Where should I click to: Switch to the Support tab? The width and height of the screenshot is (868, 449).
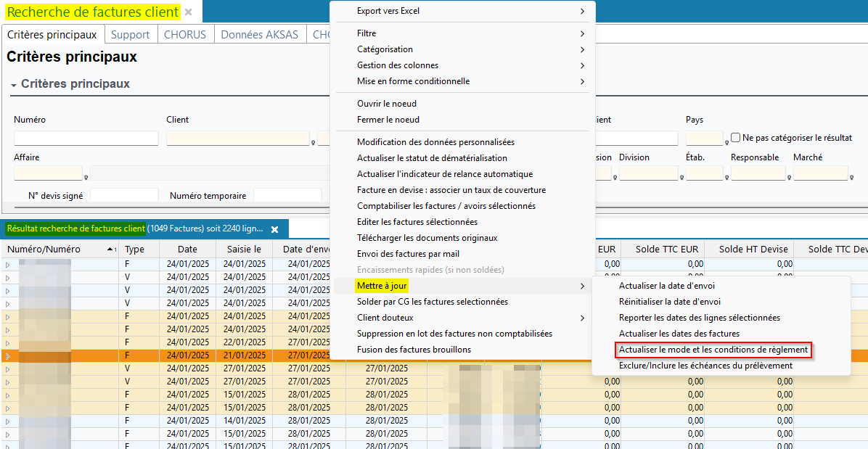(x=130, y=35)
